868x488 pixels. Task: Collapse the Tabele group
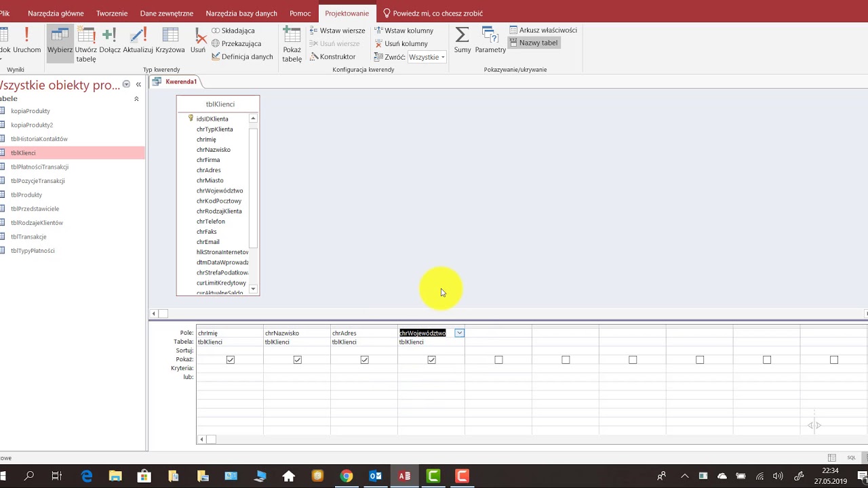click(x=136, y=99)
